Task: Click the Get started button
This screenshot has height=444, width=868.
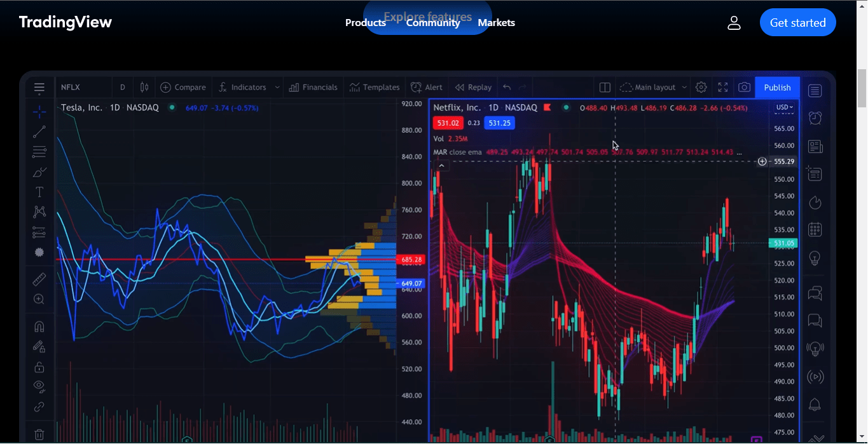Action: pos(797,22)
